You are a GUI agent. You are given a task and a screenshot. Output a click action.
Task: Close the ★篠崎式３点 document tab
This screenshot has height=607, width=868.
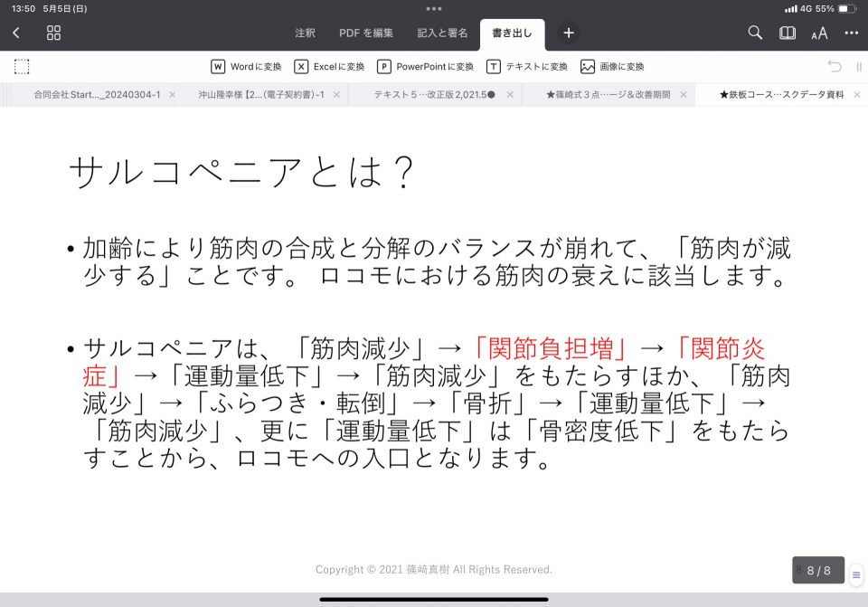coord(684,95)
